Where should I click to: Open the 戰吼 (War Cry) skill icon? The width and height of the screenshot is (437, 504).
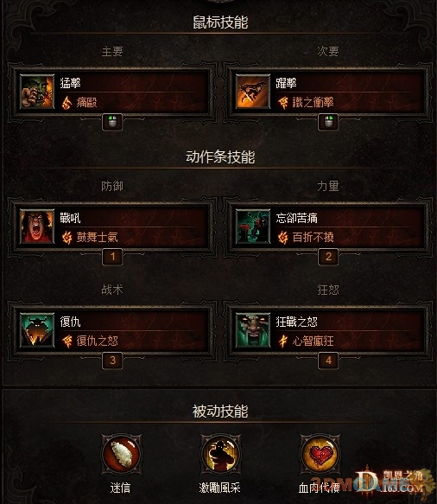point(37,226)
